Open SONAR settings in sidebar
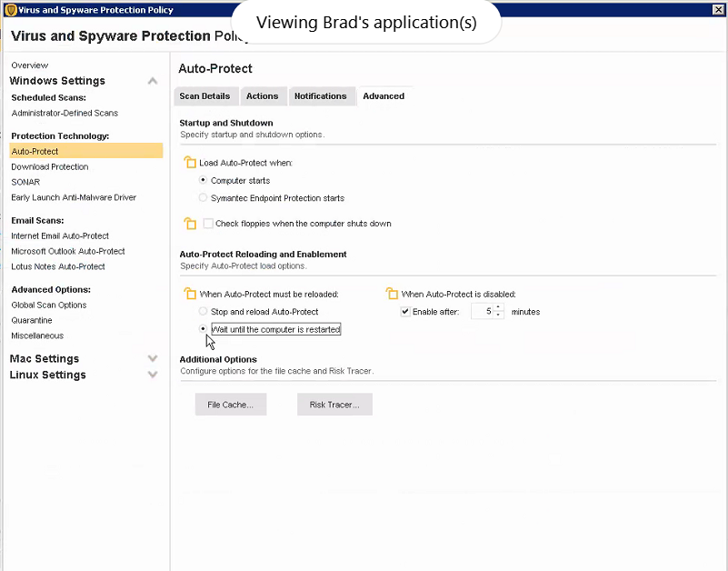The width and height of the screenshot is (728, 571). coord(25,182)
